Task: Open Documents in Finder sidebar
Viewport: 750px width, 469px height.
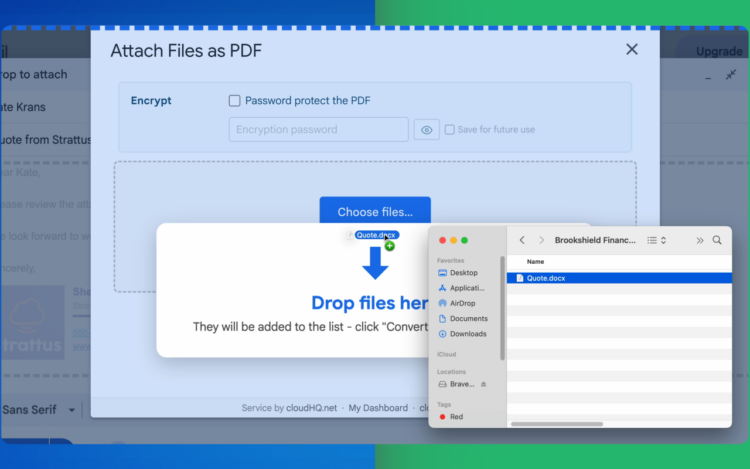Action: tap(463, 318)
